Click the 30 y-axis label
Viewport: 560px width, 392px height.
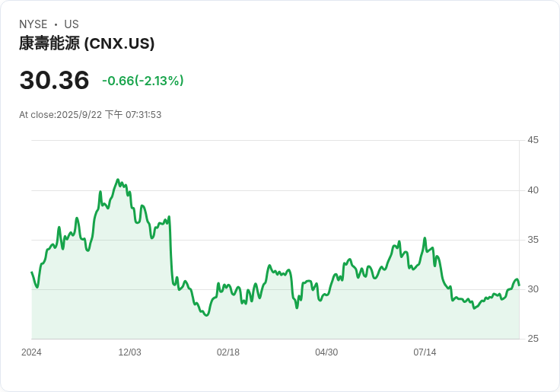[x=533, y=289]
